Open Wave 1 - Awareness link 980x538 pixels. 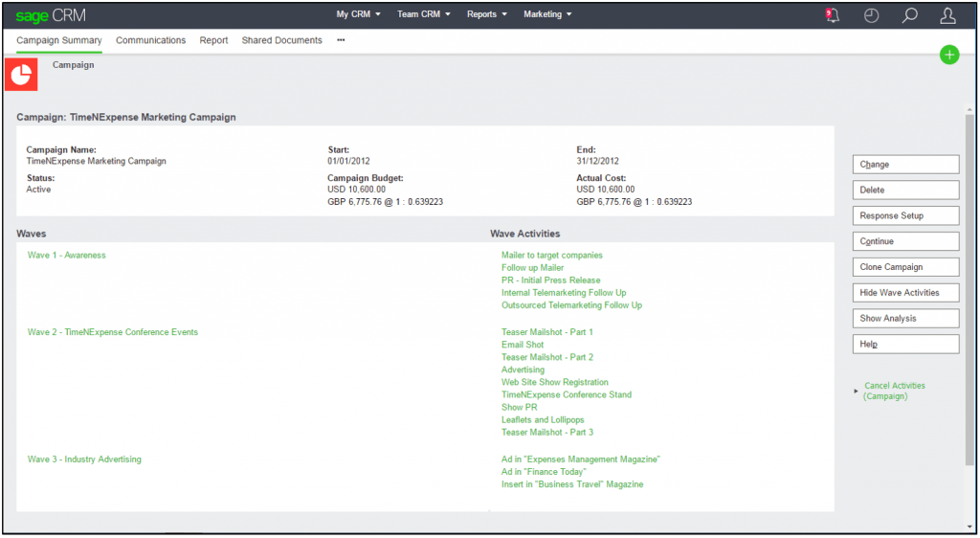coord(66,255)
